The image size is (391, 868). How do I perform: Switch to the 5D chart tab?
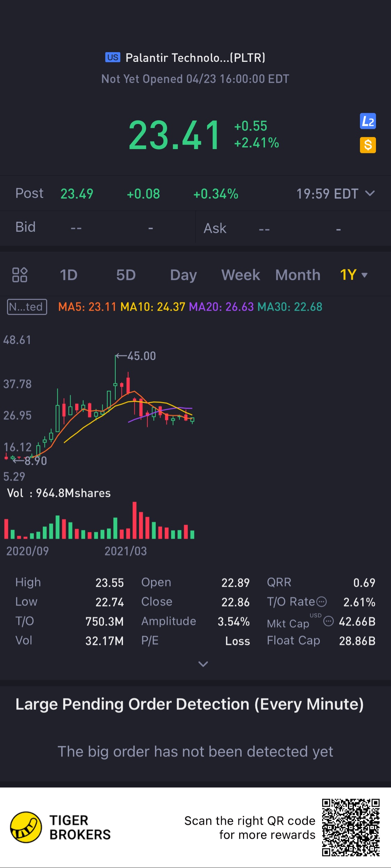126,275
